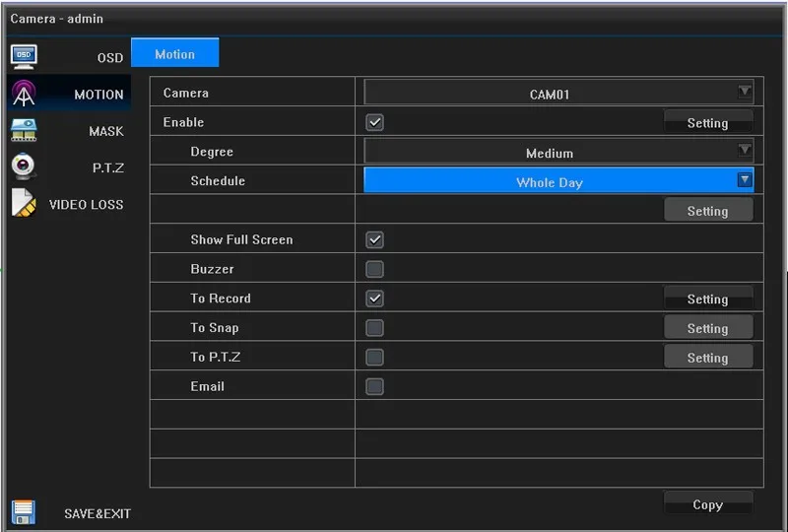Click the SAVE&EXIT label
788x532 pixels.
coord(98,514)
